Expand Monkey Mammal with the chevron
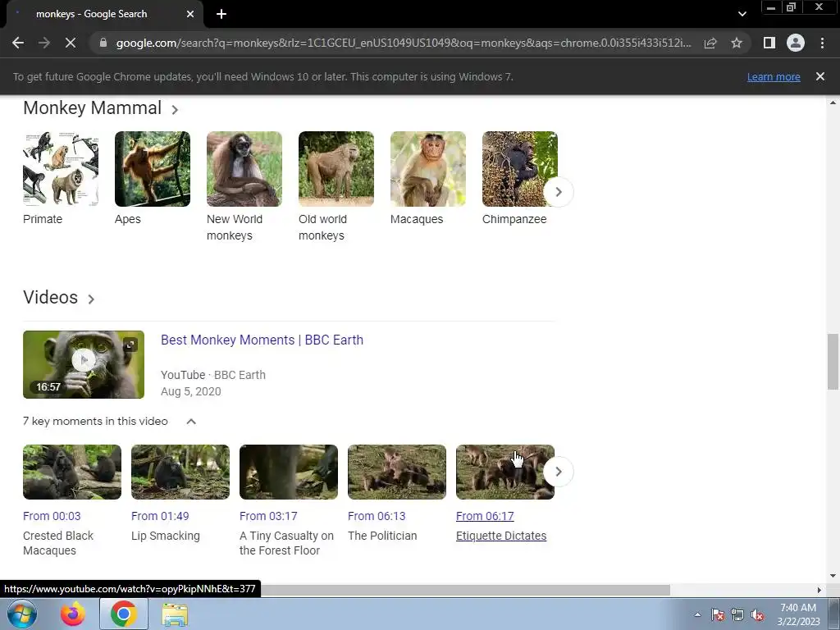Viewport: 840px width, 630px height. (175, 110)
